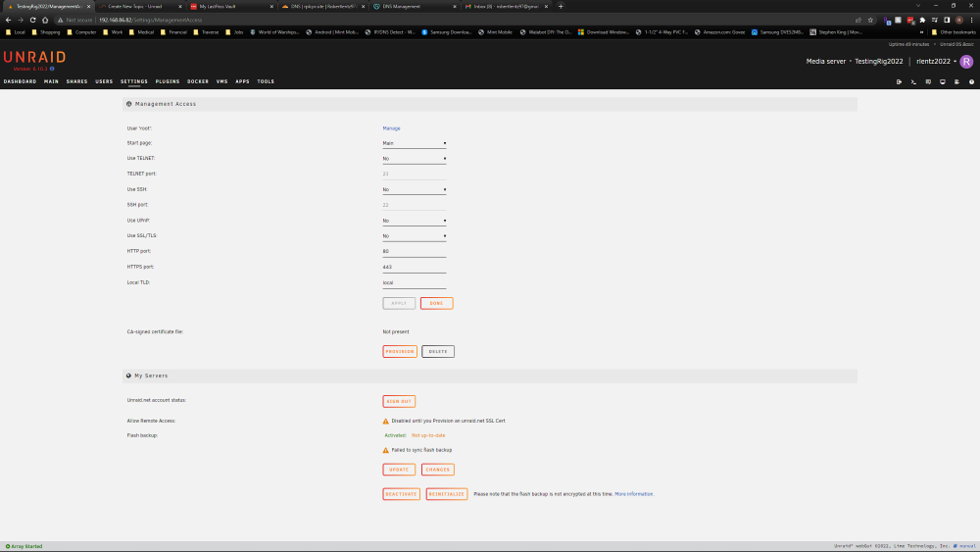The image size is (980, 552).
Task: Click the Manage link for root user
Action: [391, 128]
